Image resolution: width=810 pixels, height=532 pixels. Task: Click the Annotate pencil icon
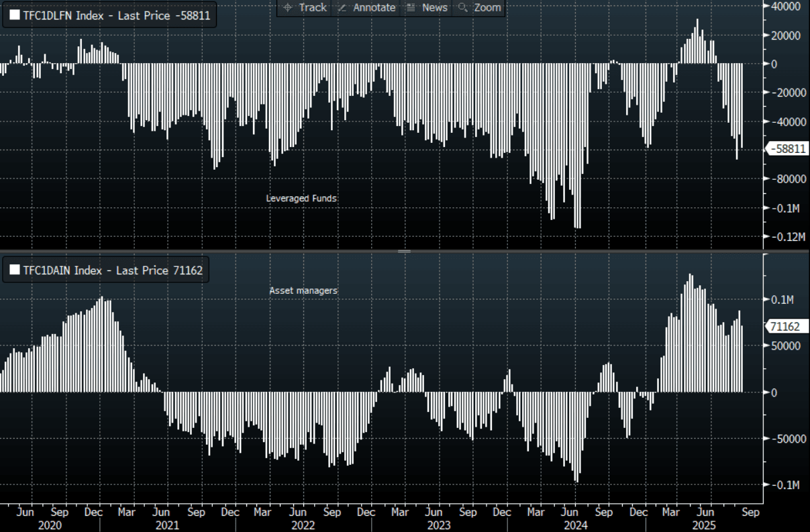[x=342, y=7]
